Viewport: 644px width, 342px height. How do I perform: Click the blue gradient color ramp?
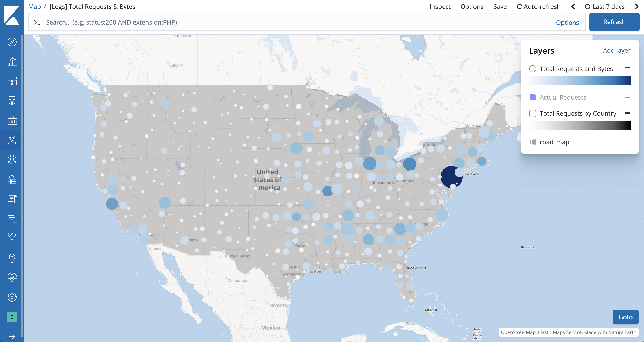580,81
